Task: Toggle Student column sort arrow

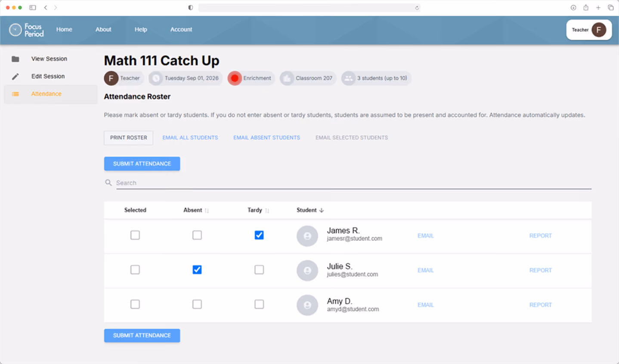Action: coord(322,210)
